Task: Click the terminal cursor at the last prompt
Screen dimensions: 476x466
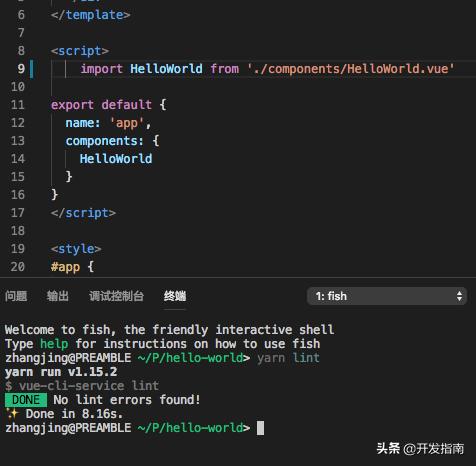Action: pyautogui.click(x=260, y=428)
